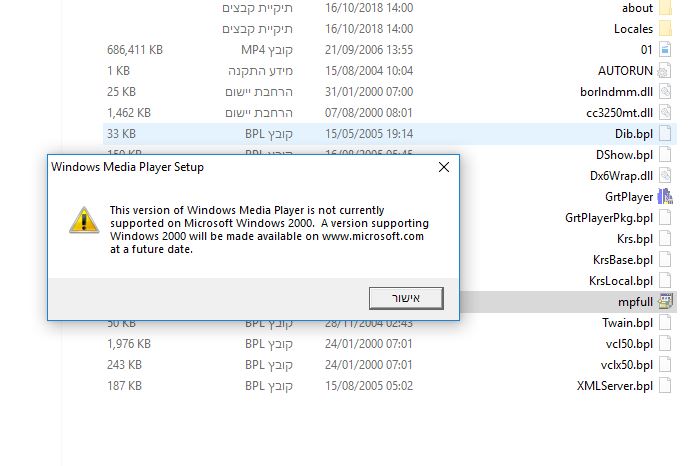Select the file name cc3250mt.dll
Viewport: 688px width, 466px height.
[x=620, y=113]
